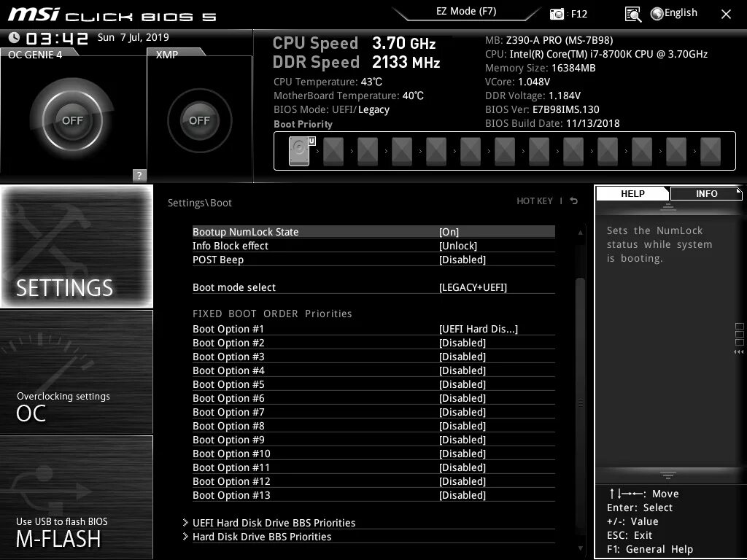Expand UEFI Hard Disk Drive BBS Priorities
The image size is (747, 560).
[274, 523]
